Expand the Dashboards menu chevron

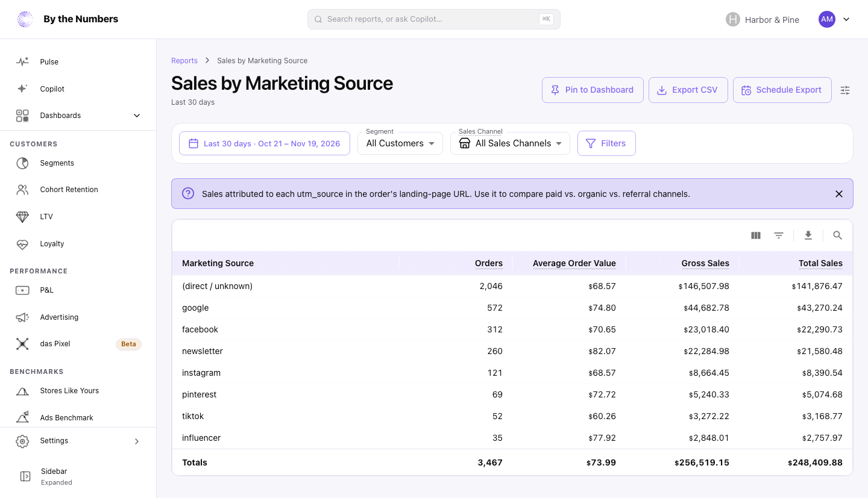137,116
